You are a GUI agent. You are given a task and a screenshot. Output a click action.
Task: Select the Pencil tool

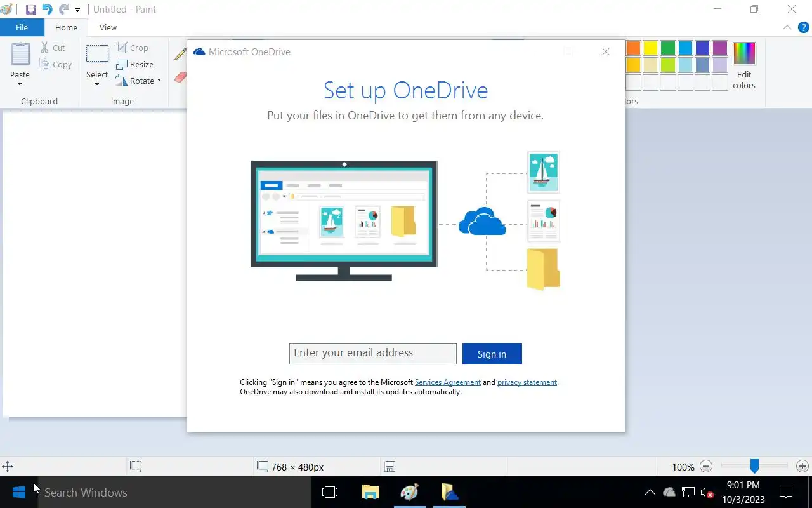pos(180,55)
